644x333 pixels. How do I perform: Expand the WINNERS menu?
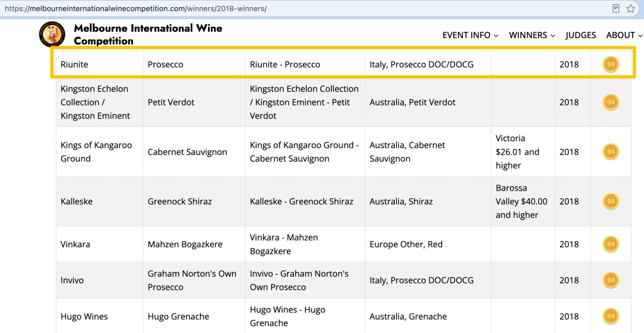pyautogui.click(x=532, y=35)
